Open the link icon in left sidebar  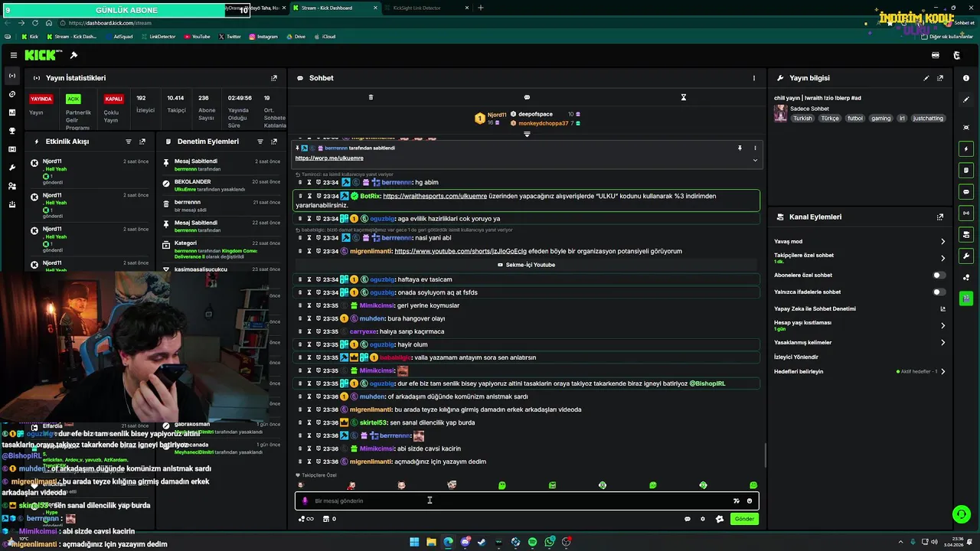point(11,94)
